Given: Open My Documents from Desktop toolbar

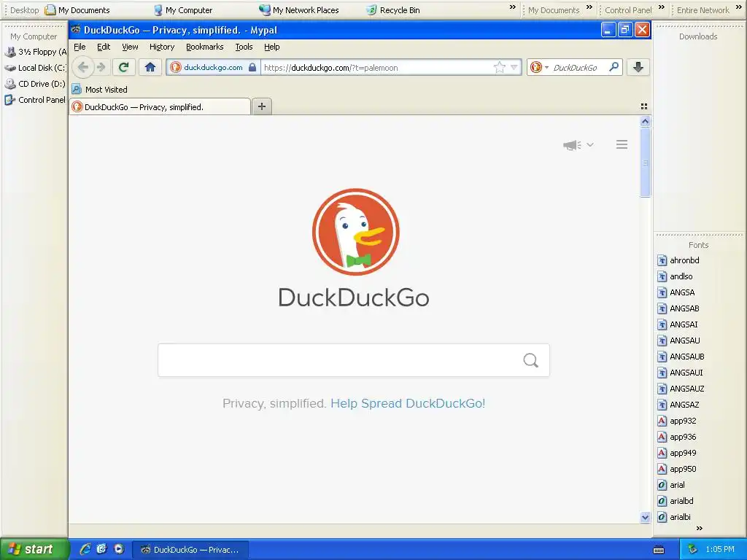Looking at the screenshot, I should click(77, 10).
